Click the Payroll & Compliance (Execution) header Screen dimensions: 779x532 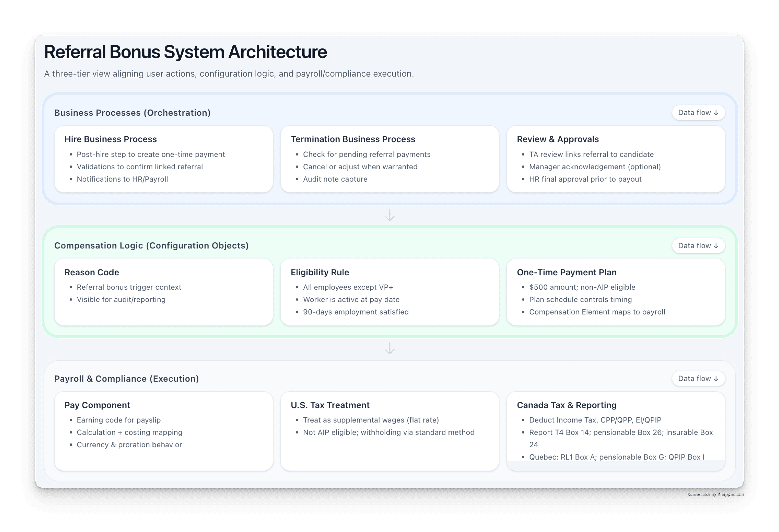tap(127, 378)
